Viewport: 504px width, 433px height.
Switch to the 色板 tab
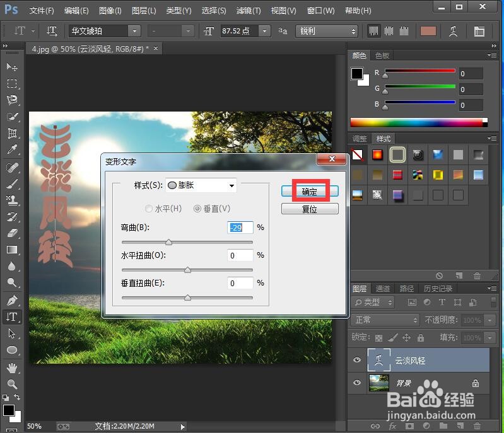click(x=382, y=55)
